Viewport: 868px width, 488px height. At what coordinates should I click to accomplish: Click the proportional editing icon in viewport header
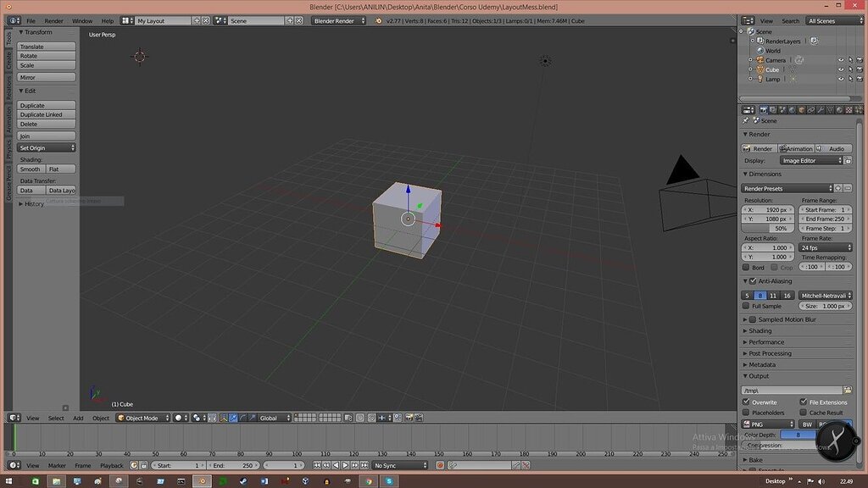click(x=360, y=417)
